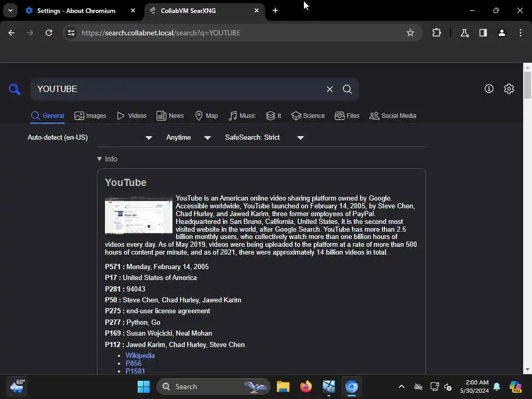Clear the YOUTUBE search query
This screenshot has width=532, height=399.
(329, 89)
